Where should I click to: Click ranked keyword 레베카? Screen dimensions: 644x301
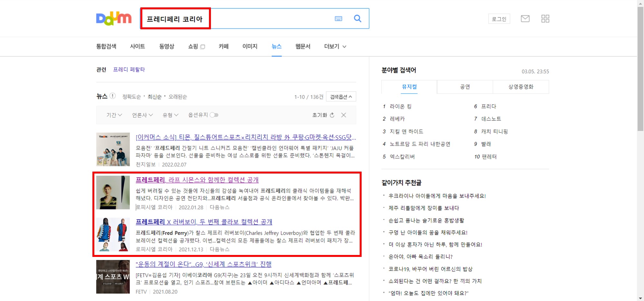coord(397,119)
